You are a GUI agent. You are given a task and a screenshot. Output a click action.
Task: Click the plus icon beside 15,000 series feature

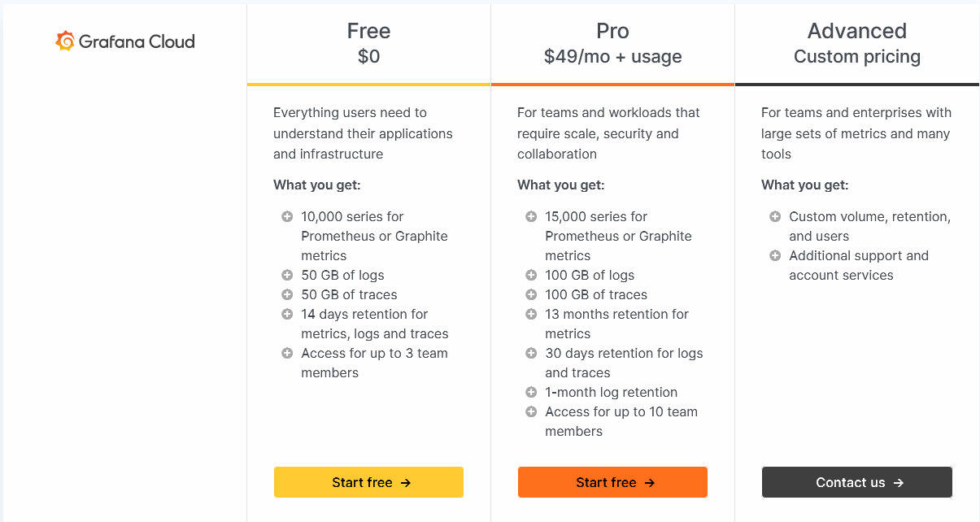click(530, 216)
